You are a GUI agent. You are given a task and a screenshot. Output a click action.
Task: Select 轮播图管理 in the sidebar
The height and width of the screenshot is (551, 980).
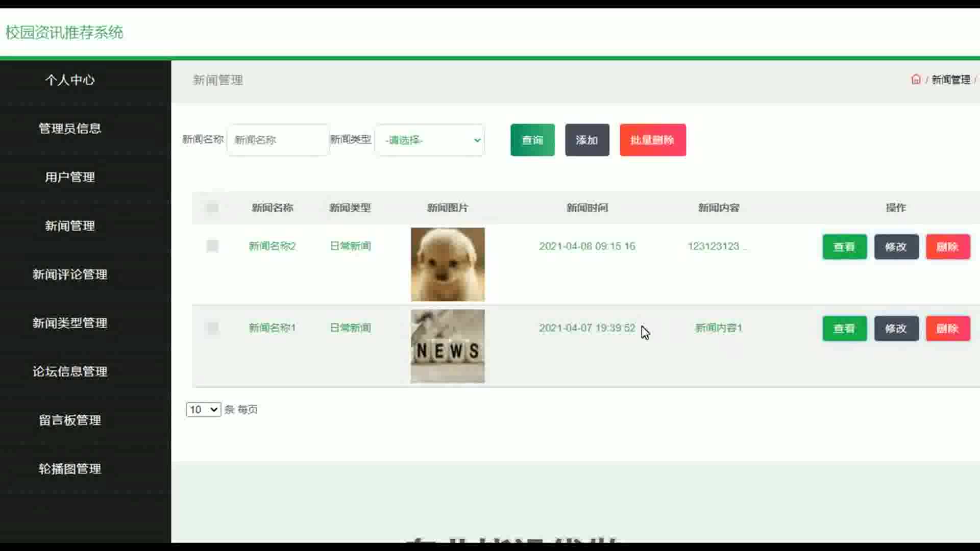tap(70, 468)
